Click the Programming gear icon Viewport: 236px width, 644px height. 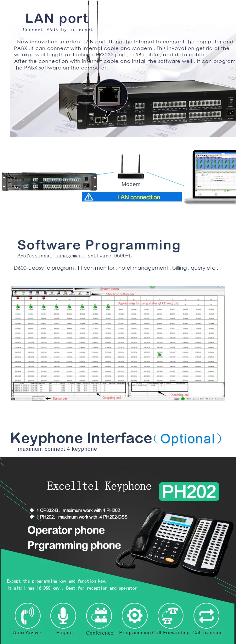click(134, 616)
